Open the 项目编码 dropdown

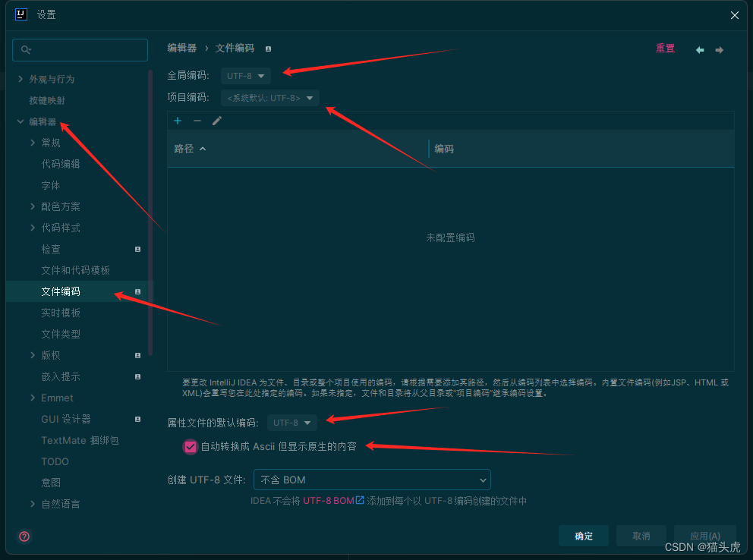(270, 98)
